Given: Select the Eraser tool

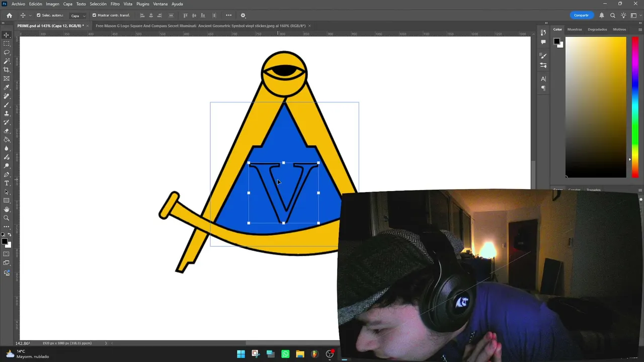Looking at the screenshot, I should [x=7, y=131].
